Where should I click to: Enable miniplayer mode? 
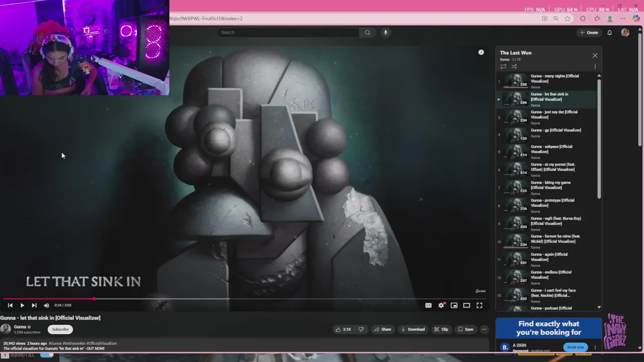click(454, 305)
